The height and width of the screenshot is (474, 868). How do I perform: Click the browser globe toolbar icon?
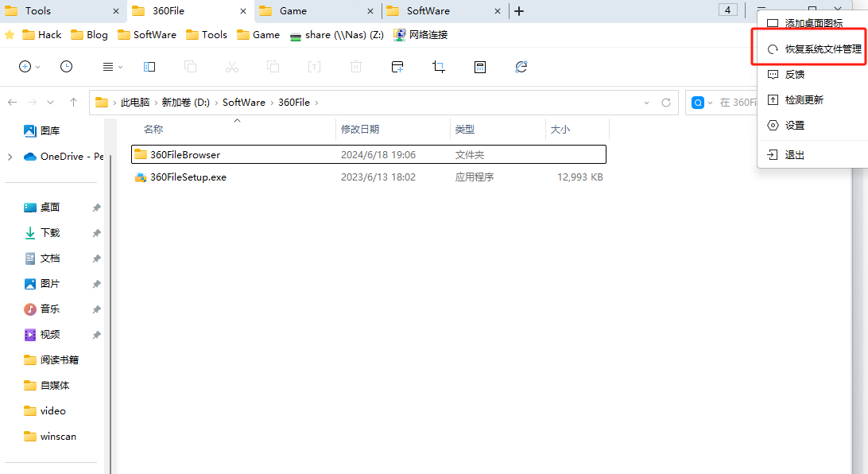point(521,67)
